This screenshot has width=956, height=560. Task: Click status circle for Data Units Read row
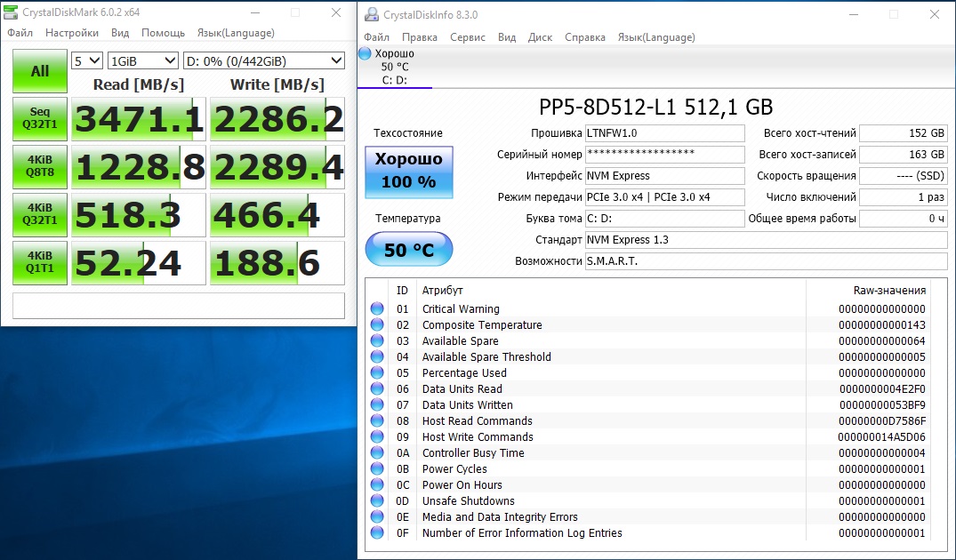377,388
